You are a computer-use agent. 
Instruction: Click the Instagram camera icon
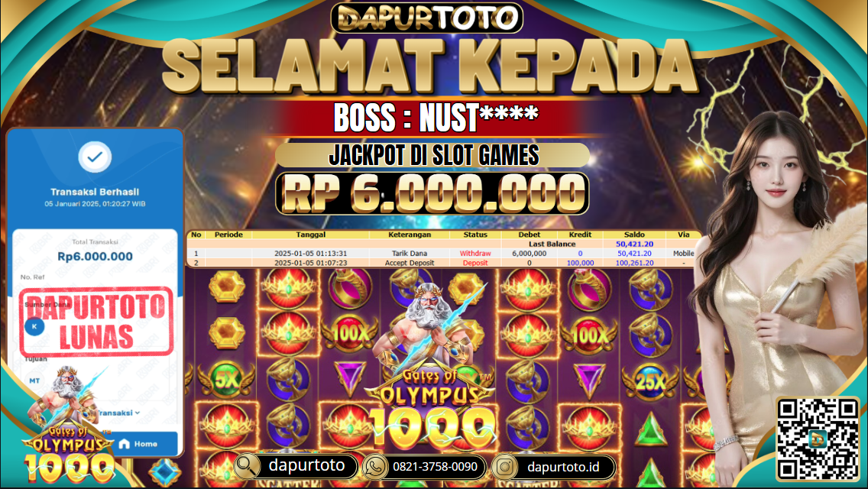click(x=504, y=467)
